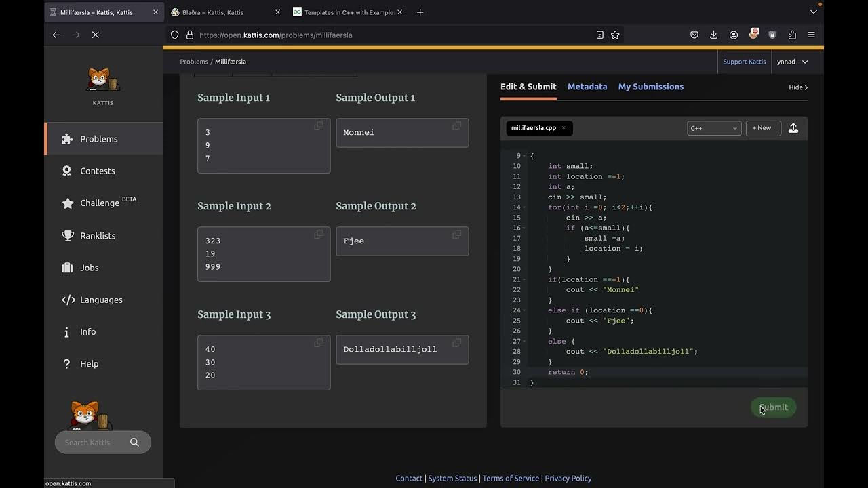Open the My Submissions tab
868x488 pixels.
point(650,87)
